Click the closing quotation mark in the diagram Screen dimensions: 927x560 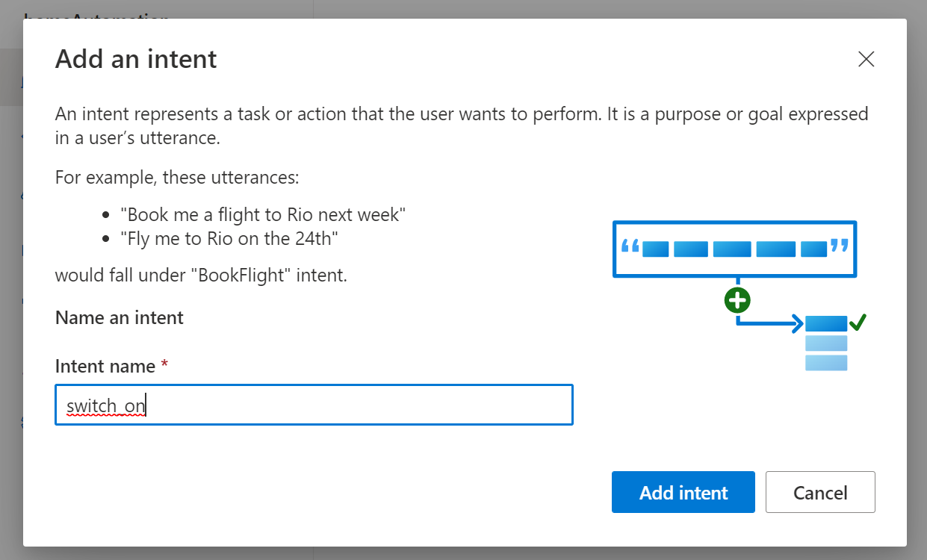click(x=839, y=243)
